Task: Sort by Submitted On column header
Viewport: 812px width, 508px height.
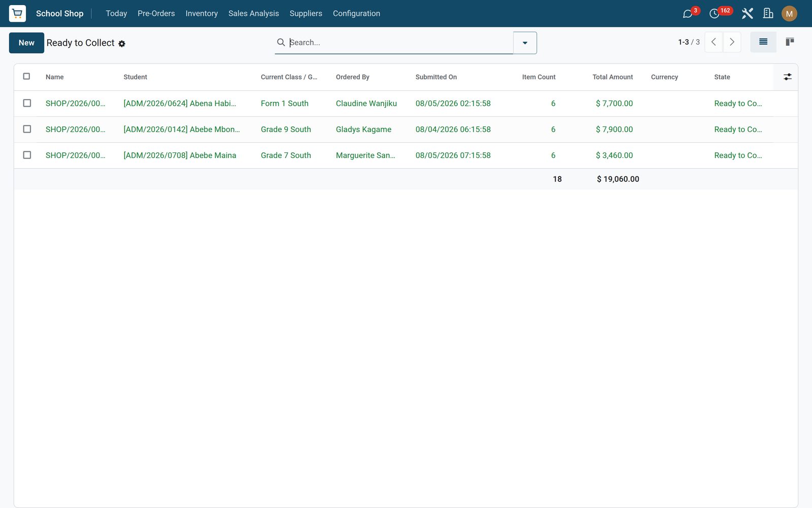Action: point(436,77)
